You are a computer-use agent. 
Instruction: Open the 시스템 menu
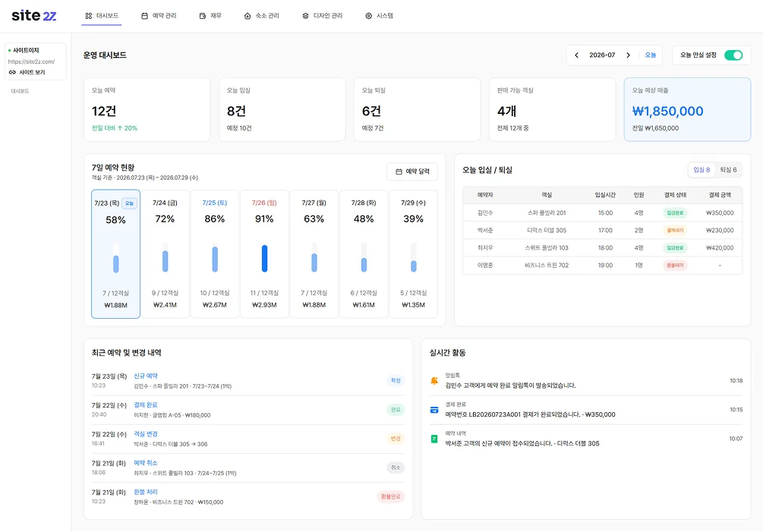coord(379,16)
